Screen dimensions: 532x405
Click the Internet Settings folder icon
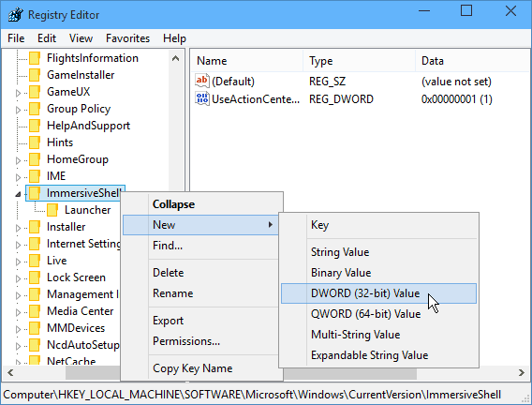tap(35, 244)
